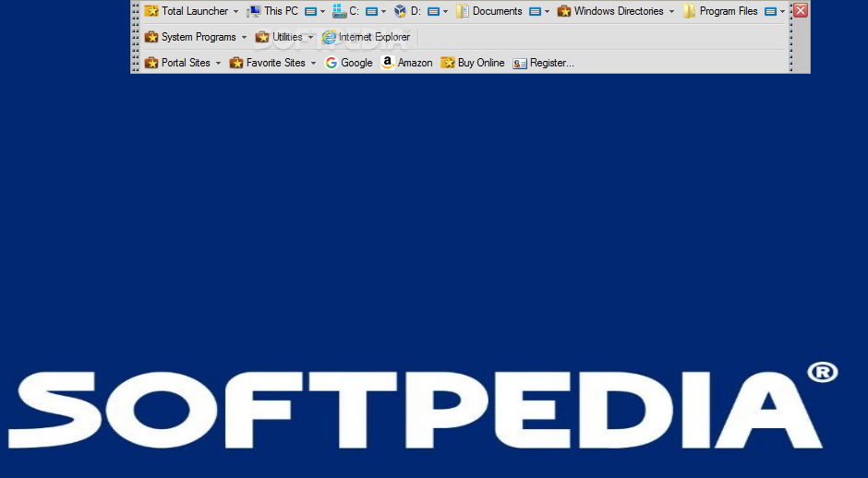The image size is (868, 478).
Task: Expand the Documents dropdown arrow
Action: [547, 12]
